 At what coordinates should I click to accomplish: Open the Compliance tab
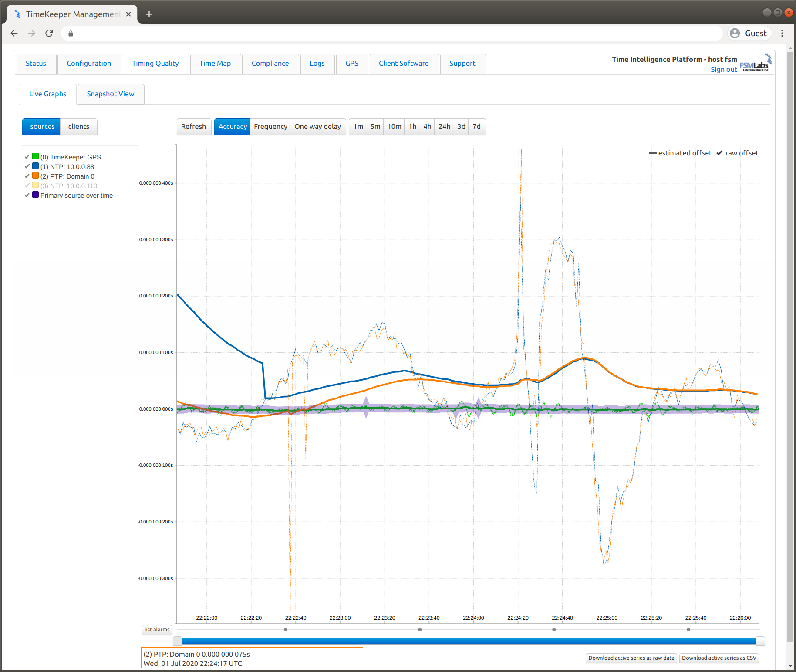point(270,64)
